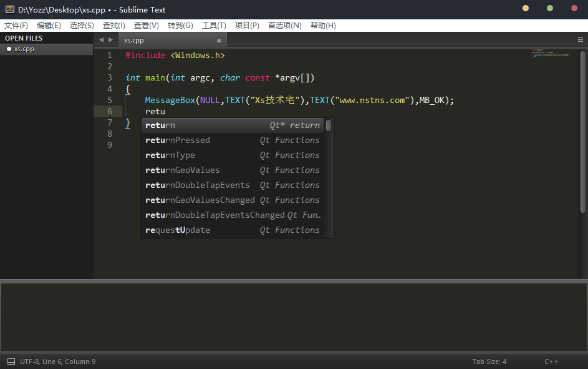Open the 选择(S) menu
588x369 pixels.
[x=82, y=26]
